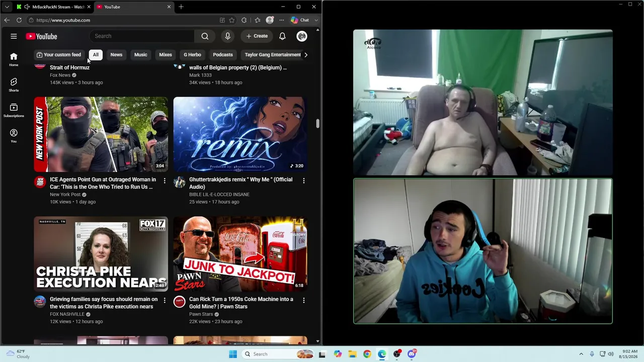
Task: Select the All filter chip
Action: (96, 55)
